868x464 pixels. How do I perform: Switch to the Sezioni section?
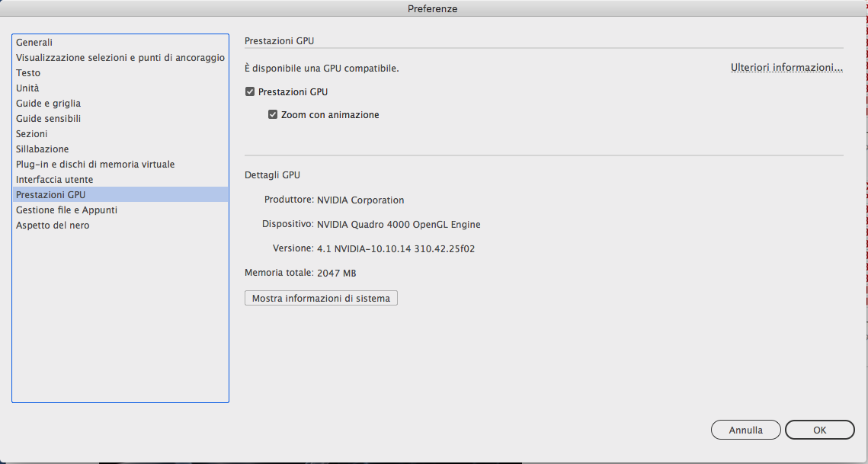click(32, 134)
